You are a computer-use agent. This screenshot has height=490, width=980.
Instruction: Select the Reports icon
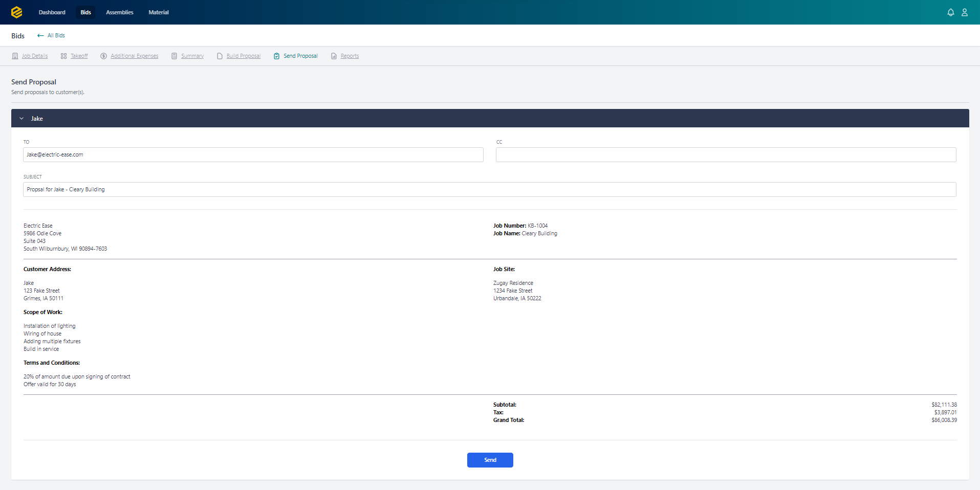(x=334, y=56)
